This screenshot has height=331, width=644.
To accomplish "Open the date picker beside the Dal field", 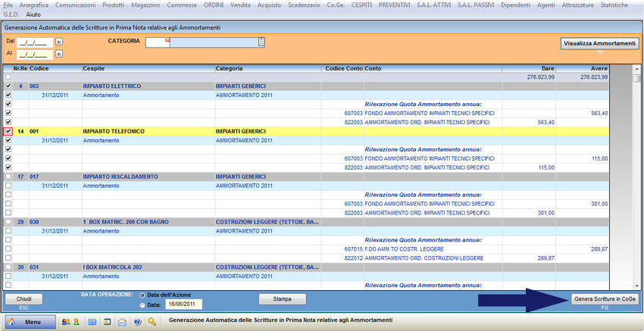I will [x=59, y=42].
